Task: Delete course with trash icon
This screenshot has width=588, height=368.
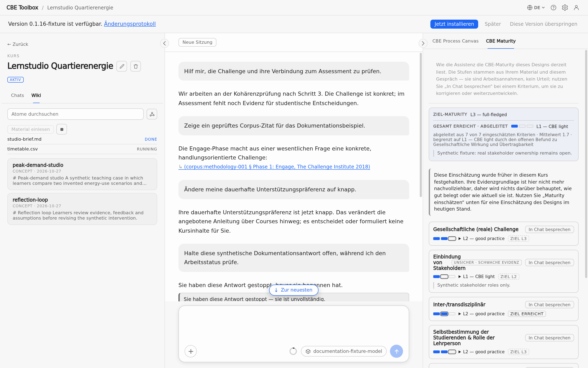Action: [136, 66]
